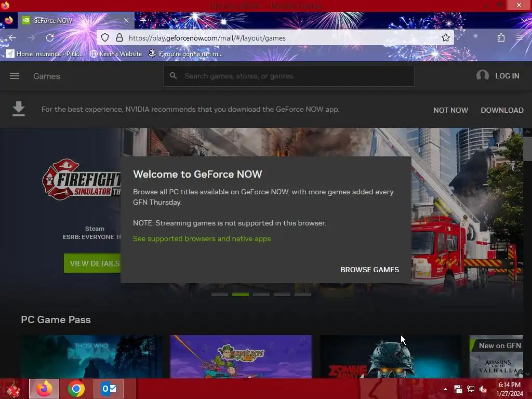Click the search magnifier icon
The width and height of the screenshot is (532, 399).
pos(173,76)
